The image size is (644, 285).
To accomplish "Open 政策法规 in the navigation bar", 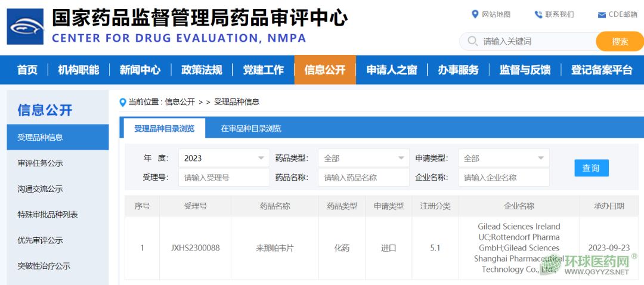I will (x=202, y=70).
